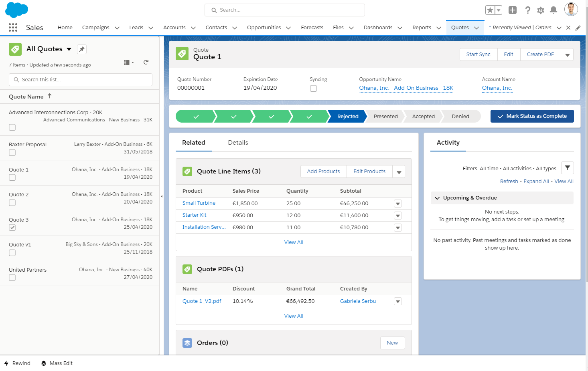
Task: Click the Rewind lightning icon
Action: click(x=6, y=363)
